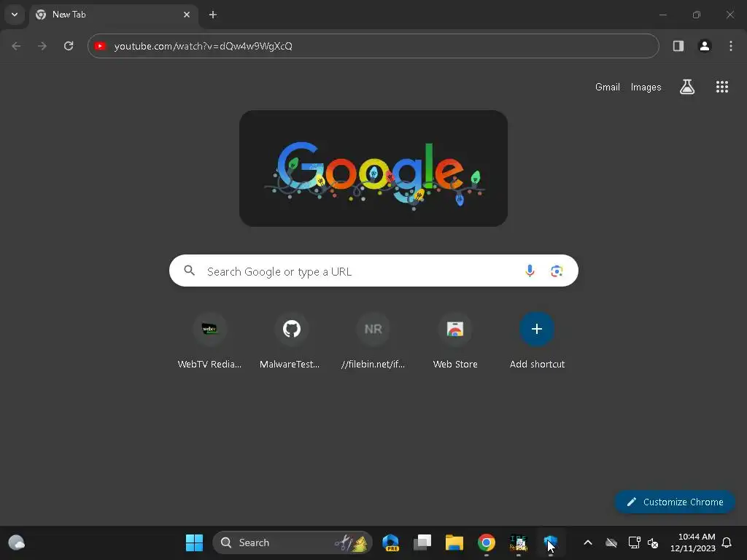Focus the address bar showing youtube.com URL
Viewport: 747px width, 560px height.
click(x=373, y=46)
